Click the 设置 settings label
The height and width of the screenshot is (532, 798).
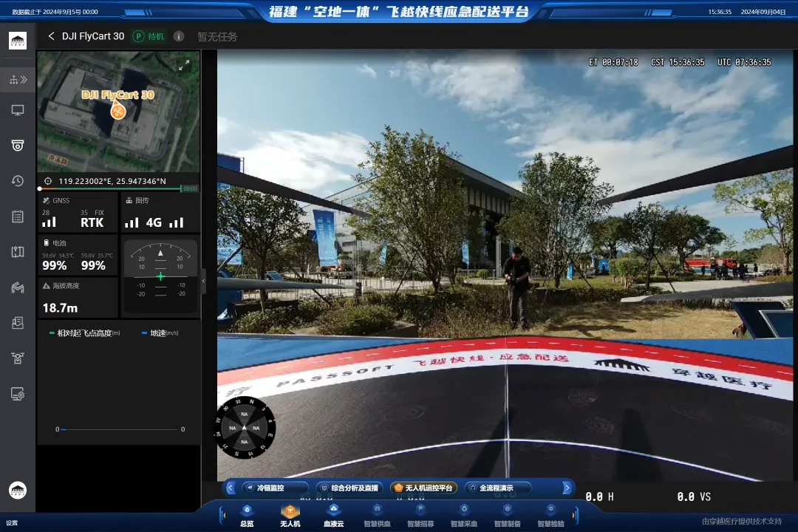coord(12,523)
